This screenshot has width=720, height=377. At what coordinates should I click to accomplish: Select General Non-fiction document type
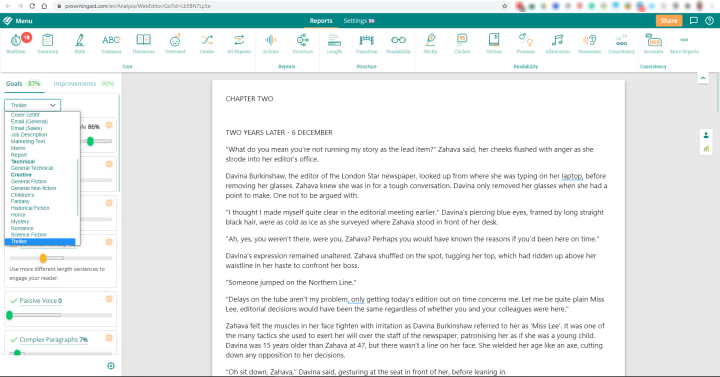[x=34, y=188]
